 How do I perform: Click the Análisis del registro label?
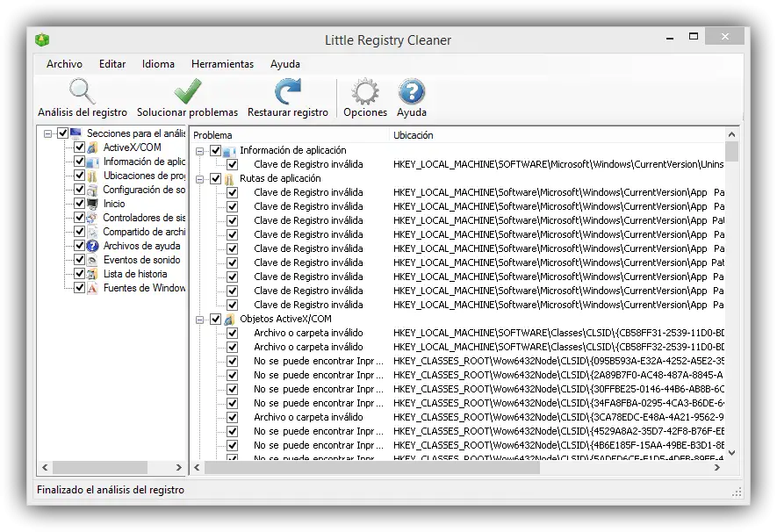83,112
